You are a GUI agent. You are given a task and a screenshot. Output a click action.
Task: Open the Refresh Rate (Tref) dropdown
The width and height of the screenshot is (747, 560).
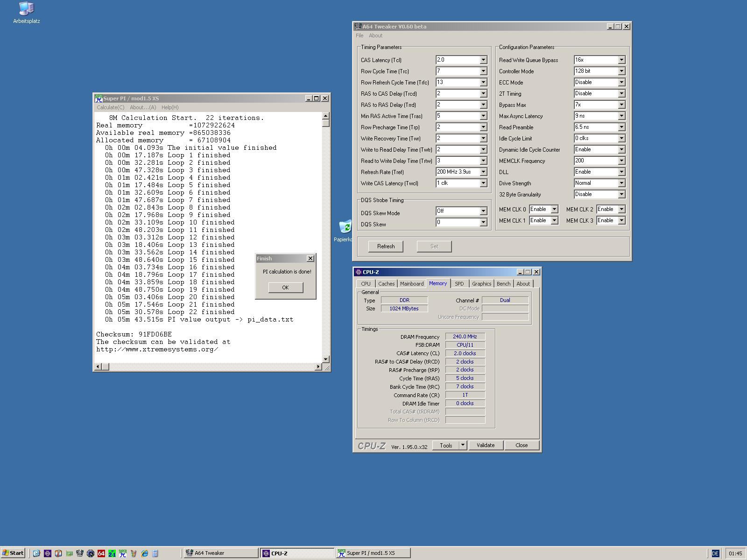483,172
